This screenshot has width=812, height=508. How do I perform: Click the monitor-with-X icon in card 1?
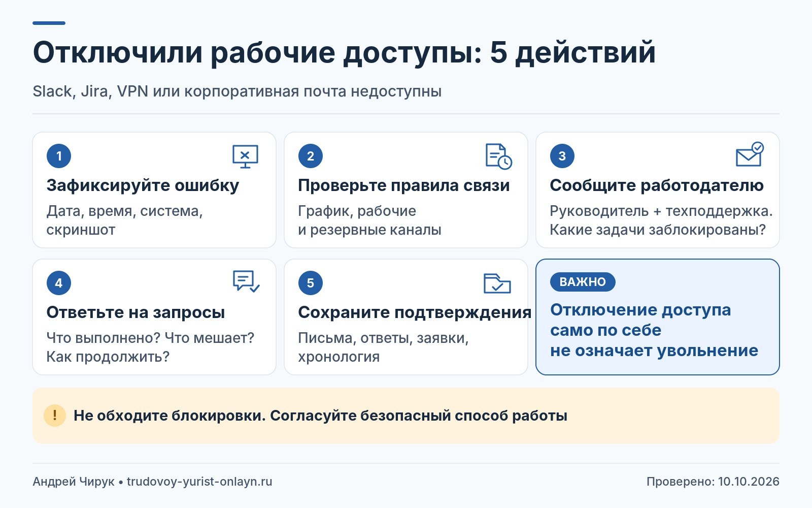(x=245, y=156)
